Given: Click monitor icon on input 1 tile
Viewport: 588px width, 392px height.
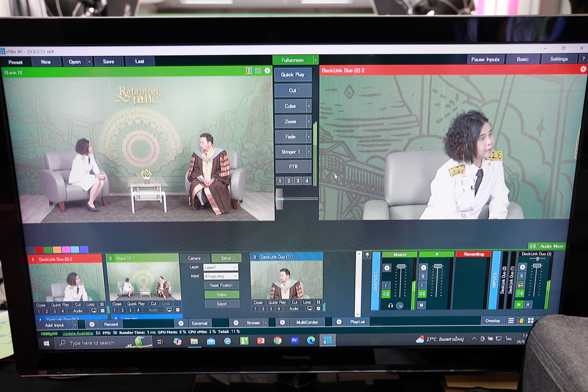Looking at the screenshot, I should click(94, 310).
